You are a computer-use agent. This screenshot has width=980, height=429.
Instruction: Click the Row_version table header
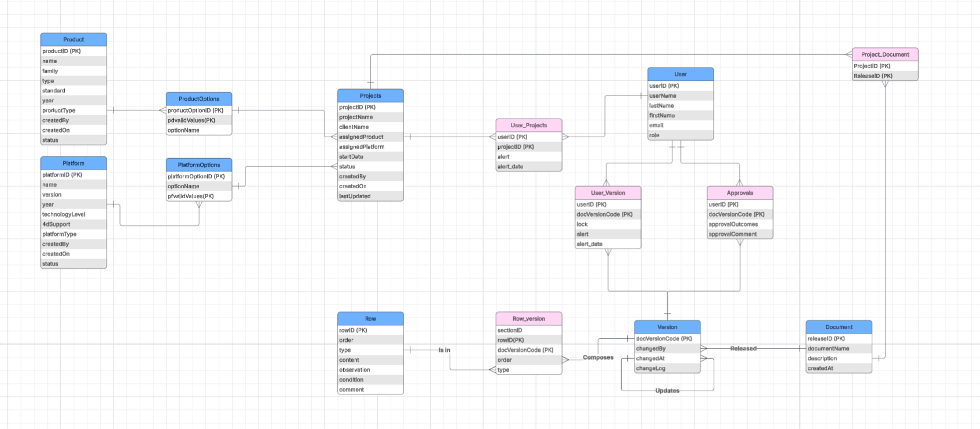528,319
